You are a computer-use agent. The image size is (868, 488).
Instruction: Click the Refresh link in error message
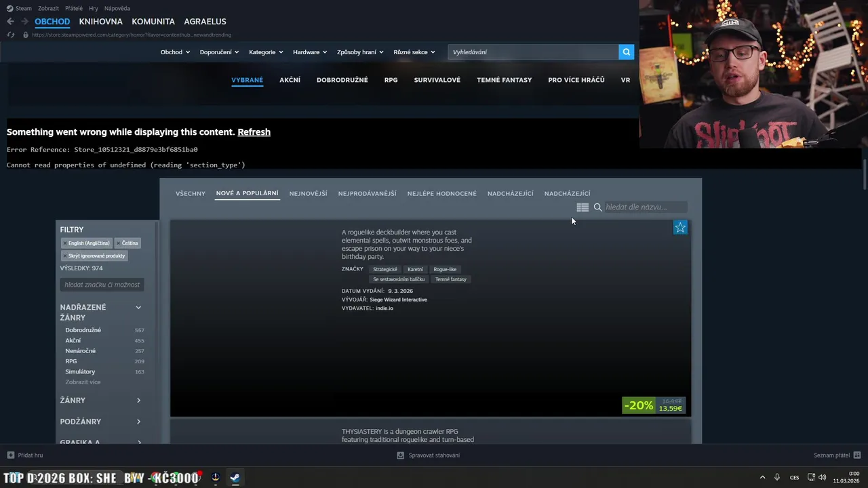tap(254, 132)
